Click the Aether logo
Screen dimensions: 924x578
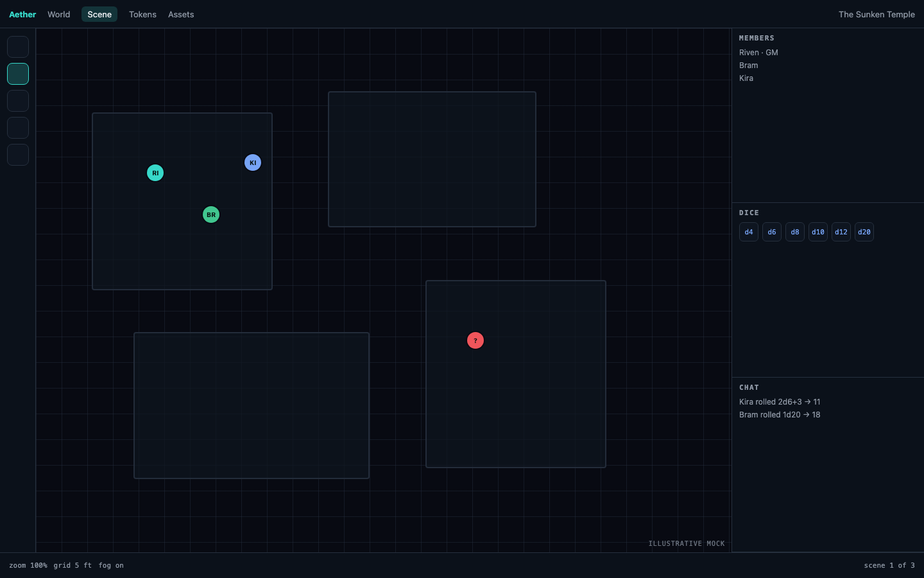(x=22, y=14)
